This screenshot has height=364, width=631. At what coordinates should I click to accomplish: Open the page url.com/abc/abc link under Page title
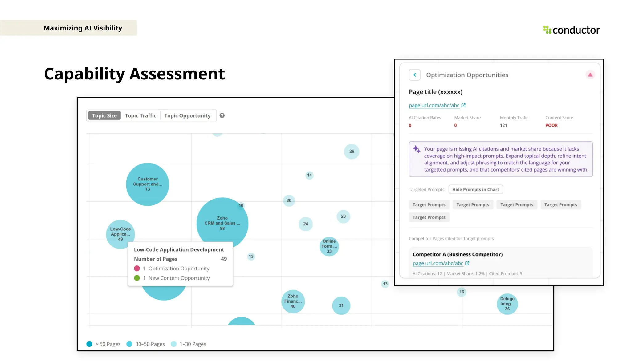click(x=434, y=105)
